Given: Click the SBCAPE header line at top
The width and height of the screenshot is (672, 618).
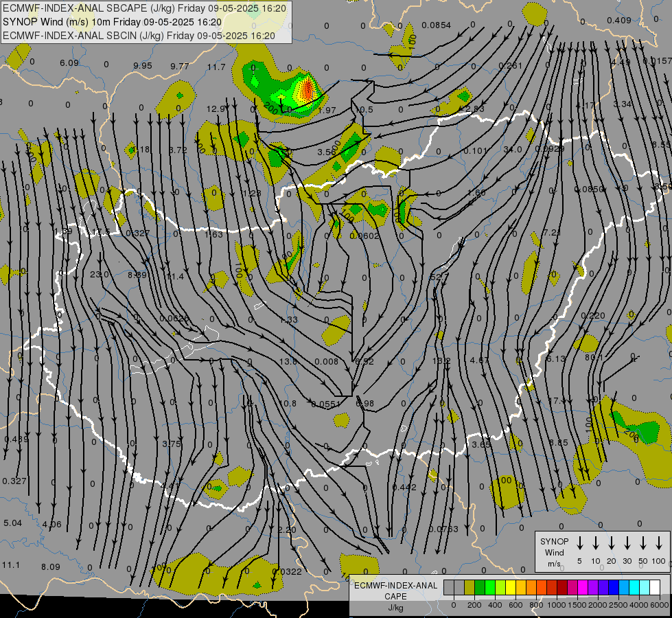Looking at the screenshot, I should tap(144, 8).
